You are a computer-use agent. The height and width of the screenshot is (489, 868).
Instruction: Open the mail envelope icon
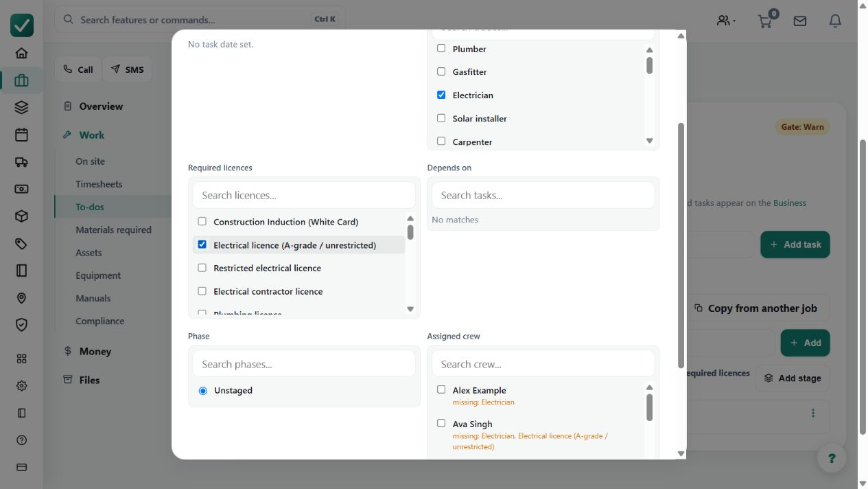[x=800, y=21]
